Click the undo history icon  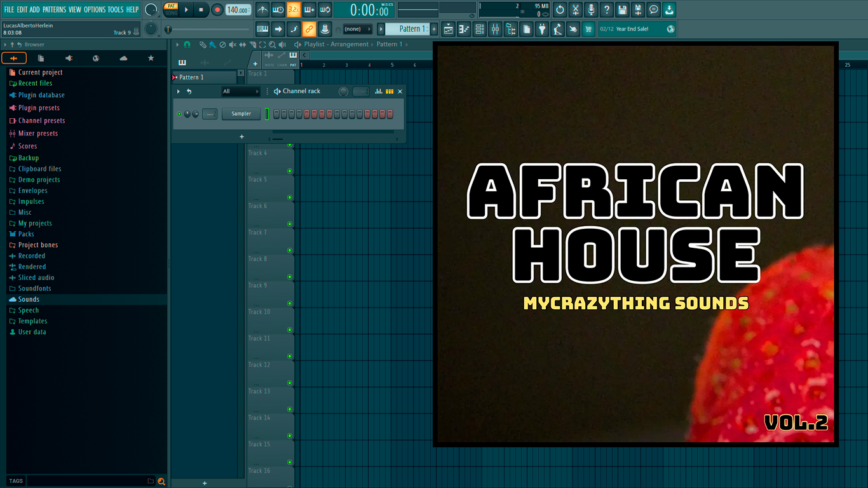pyautogui.click(x=560, y=10)
